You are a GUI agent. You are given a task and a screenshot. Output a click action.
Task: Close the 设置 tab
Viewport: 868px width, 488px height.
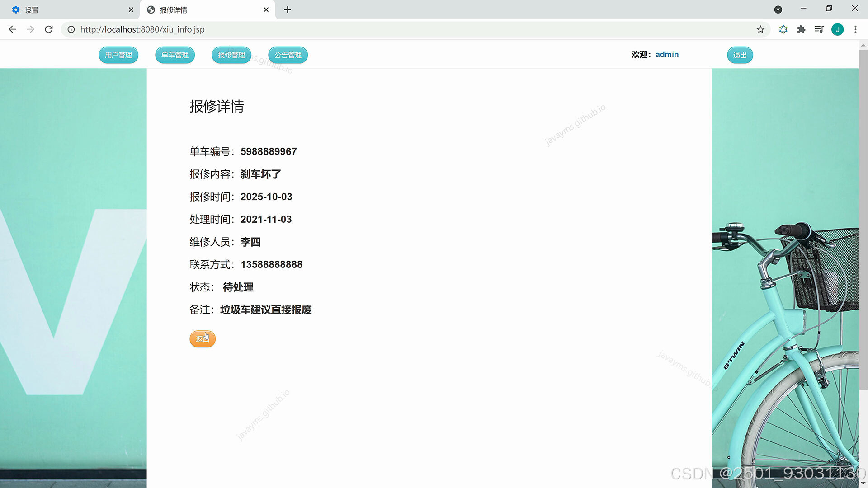click(x=131, y=9)
